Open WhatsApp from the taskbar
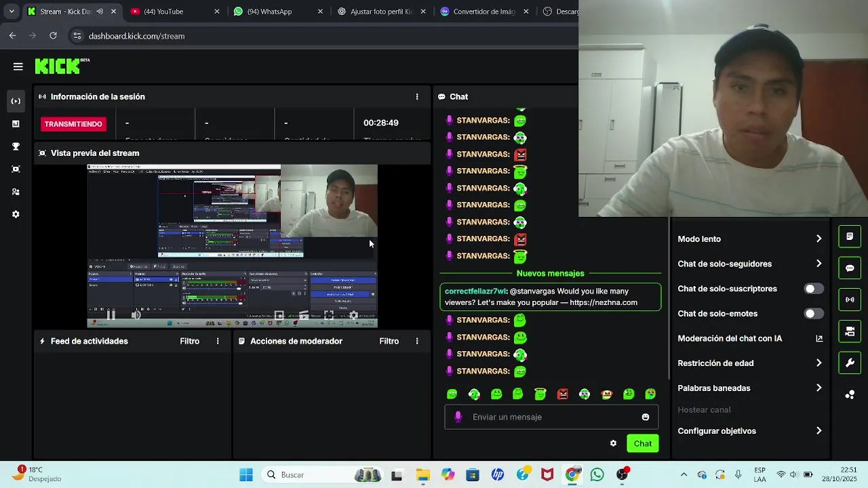This screenshot has height=488, width=868. point(597,474)
